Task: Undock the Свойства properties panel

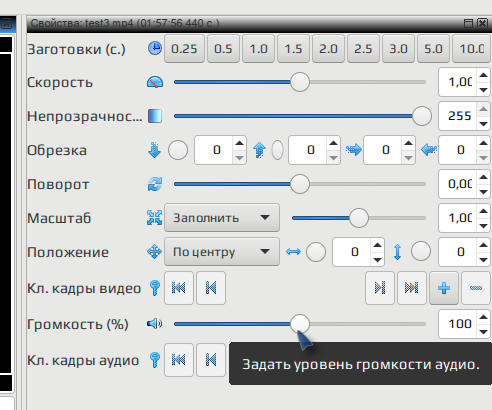Action: pos(468,23)
